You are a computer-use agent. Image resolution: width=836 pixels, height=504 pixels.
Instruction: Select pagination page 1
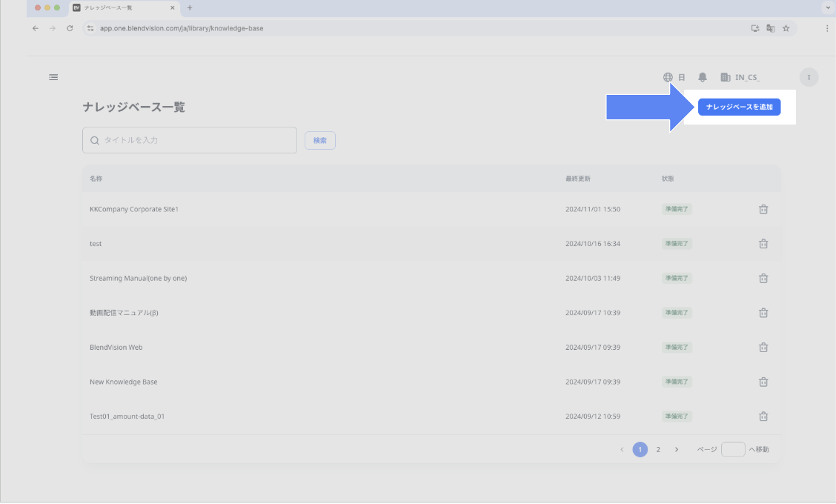640,450
